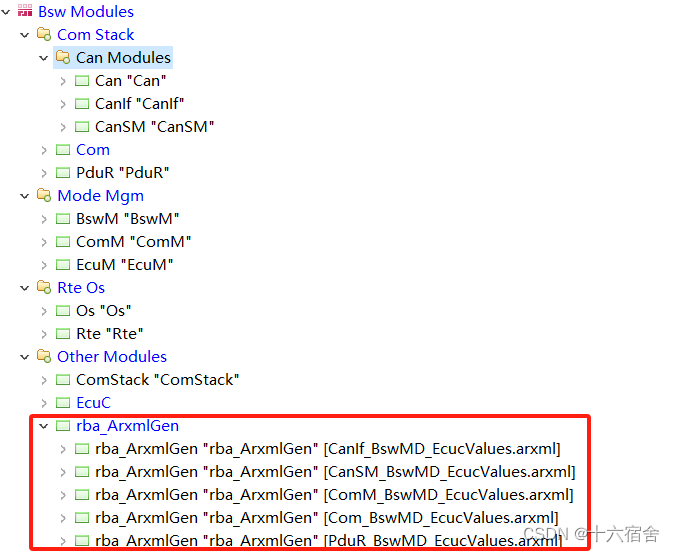Select the Mode Mgm label
The height and width of the screenshot is (552, 675).
pyautogui.click(x=100, y=196)
